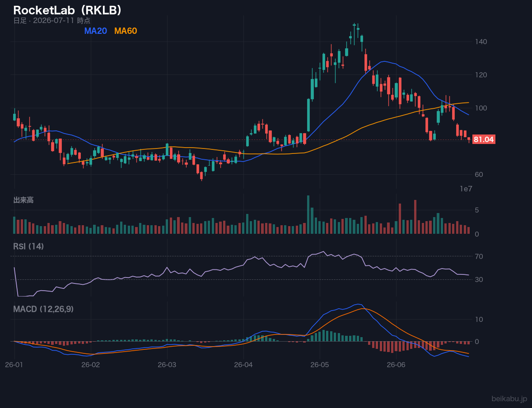The width and height of the screenshot is (532, 408).
Task: Click the 100 price axis label
Action: coord(481,108)
